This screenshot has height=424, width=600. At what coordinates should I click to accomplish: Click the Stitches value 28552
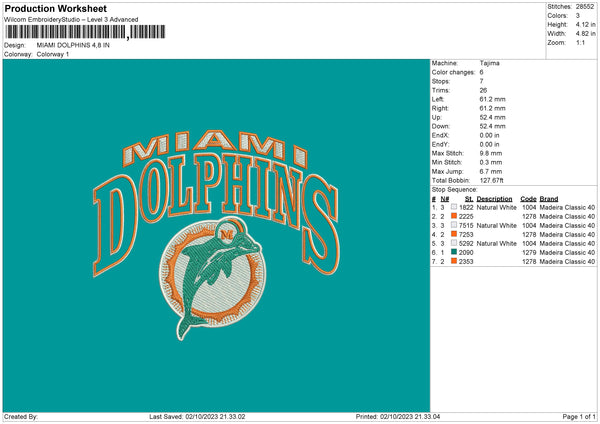[x=585, y=7]
